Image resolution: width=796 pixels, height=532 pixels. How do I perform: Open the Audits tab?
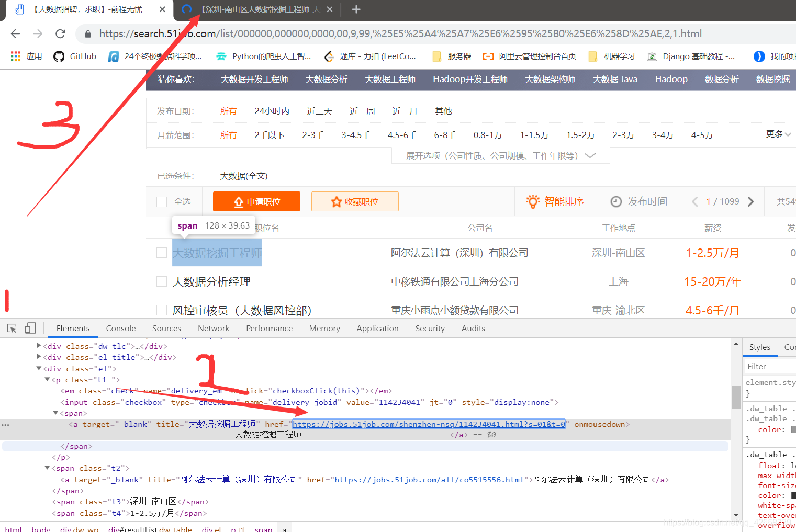473,328
